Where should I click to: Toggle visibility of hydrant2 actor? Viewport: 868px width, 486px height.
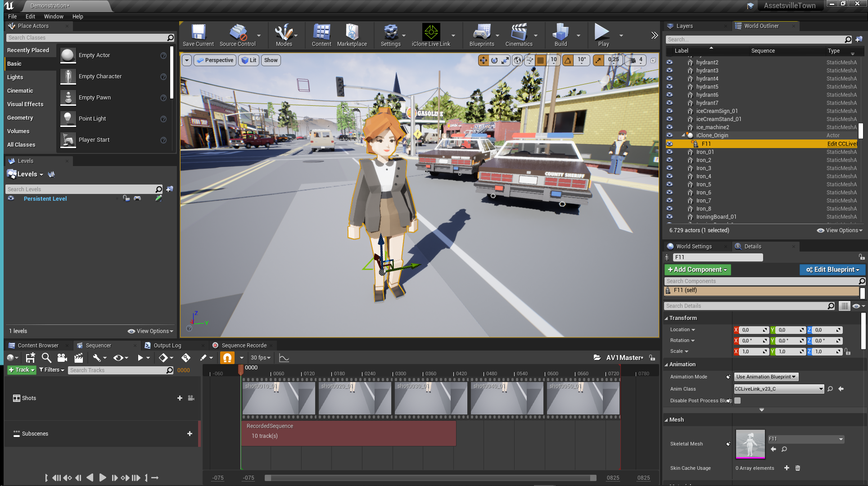669,63
